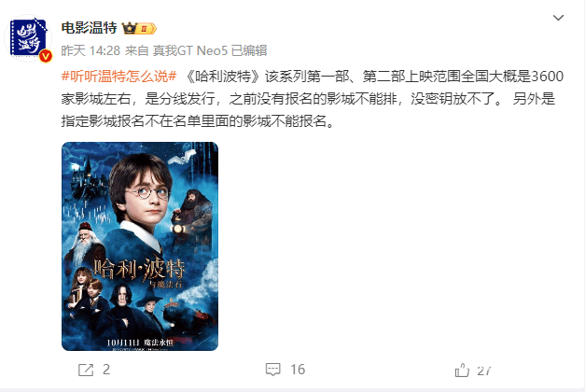The image size is (585, 392).
Task: Open the #听听温特怎么说# hashtag topic
Action: click(x=118, y=77)
